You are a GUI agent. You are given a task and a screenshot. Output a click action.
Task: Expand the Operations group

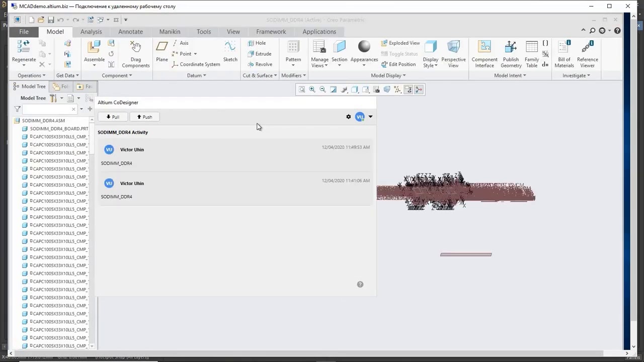point(31,75)
